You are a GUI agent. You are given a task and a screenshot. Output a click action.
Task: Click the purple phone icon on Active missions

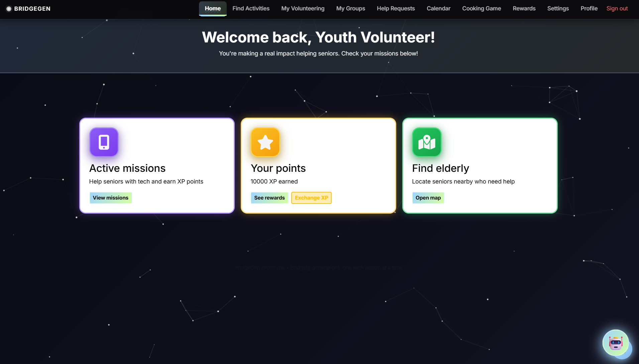[x=104, y=142]
